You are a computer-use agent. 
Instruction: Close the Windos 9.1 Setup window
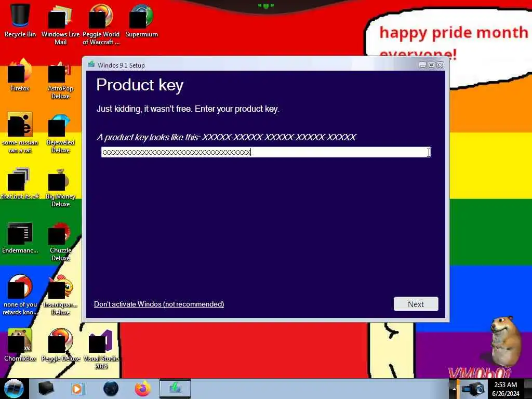click(x=441, y=65)
